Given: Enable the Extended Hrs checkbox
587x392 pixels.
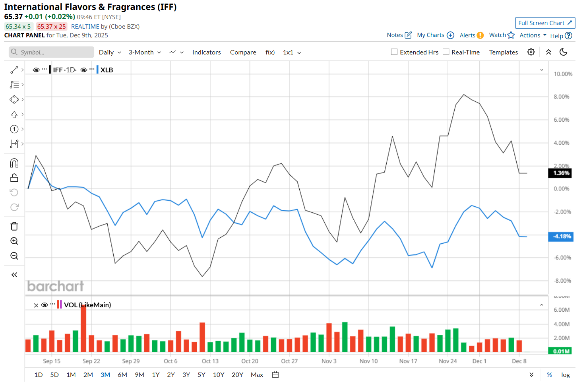Looking at the screenshot, I should click(x=394, y=52).
